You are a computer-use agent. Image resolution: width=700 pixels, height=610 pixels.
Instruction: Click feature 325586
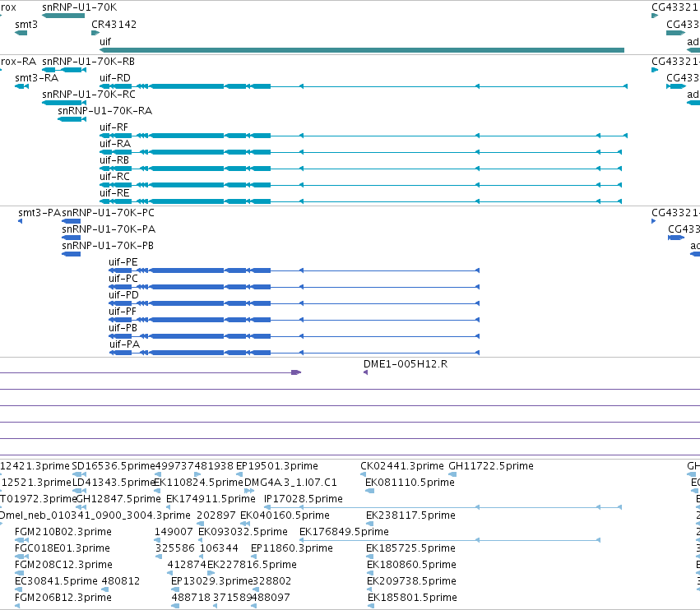click(159, 557)
